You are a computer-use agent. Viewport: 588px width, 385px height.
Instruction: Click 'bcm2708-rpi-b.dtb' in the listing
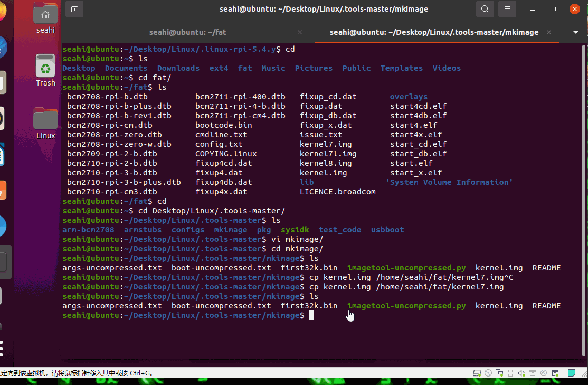(107, 97)
